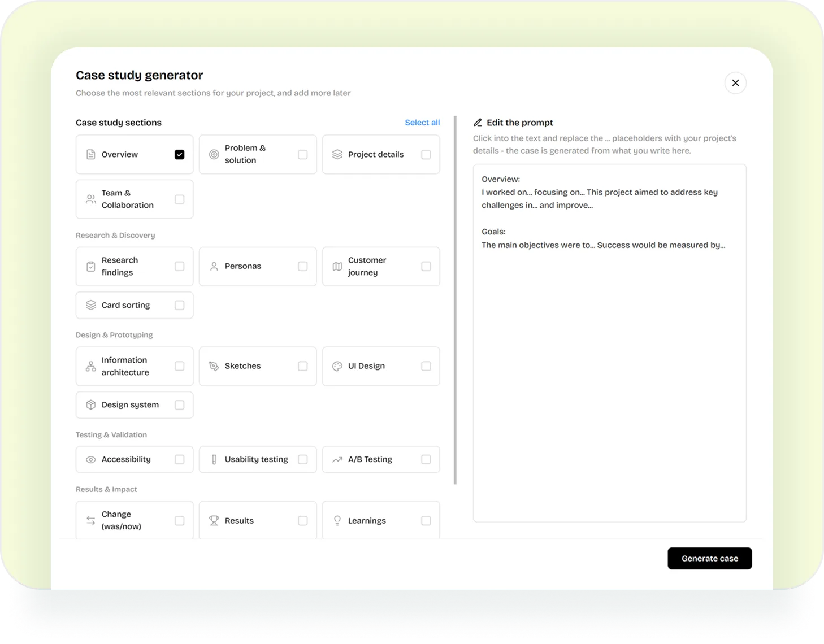Select the Personas checkbox

point(303,266)
